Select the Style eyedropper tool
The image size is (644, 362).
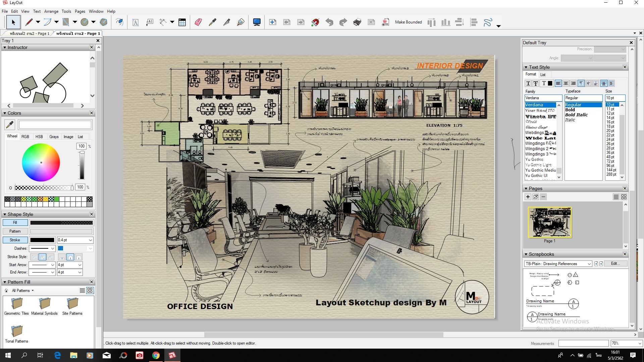[x=212, y=22]
